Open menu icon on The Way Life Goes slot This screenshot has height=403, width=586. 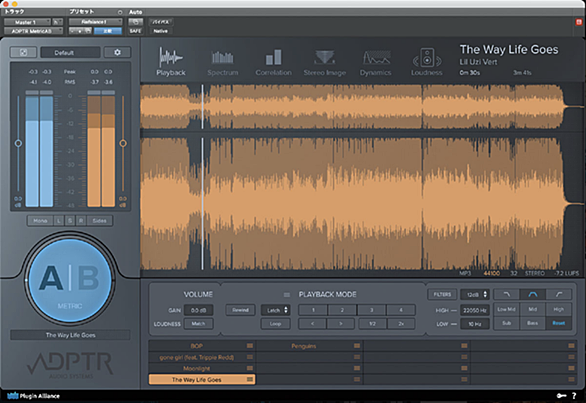point(250,379)
